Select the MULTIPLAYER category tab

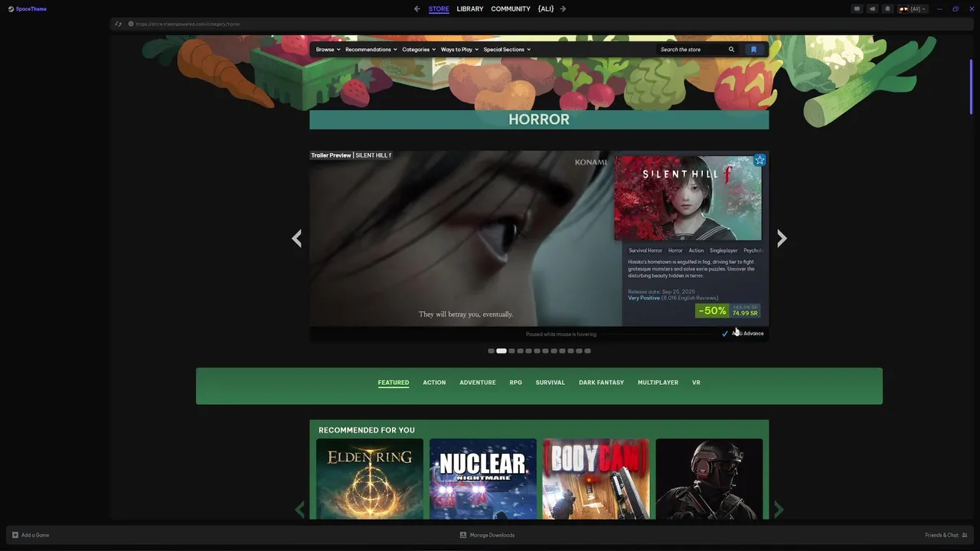(x=658, y=383)
